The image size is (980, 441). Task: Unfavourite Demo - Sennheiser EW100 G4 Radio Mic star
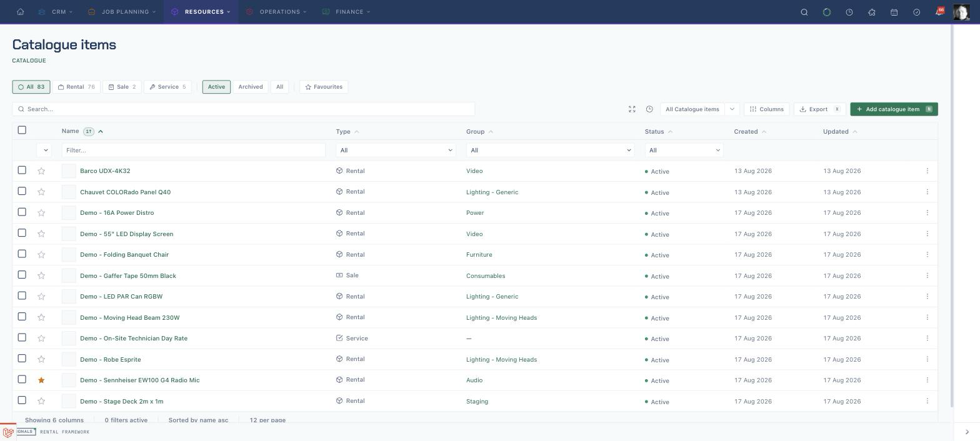pyautogui.click(x=41, y=380)
